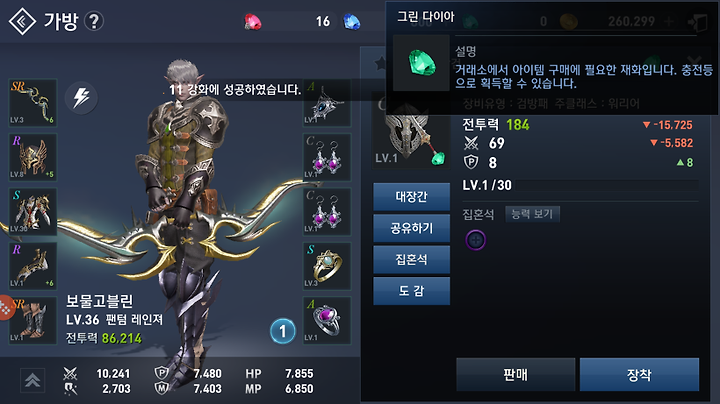Tap the lightning bolt quick-equip icon
Viewport: 720px width, 404px height.
click(x=81, y=97)
